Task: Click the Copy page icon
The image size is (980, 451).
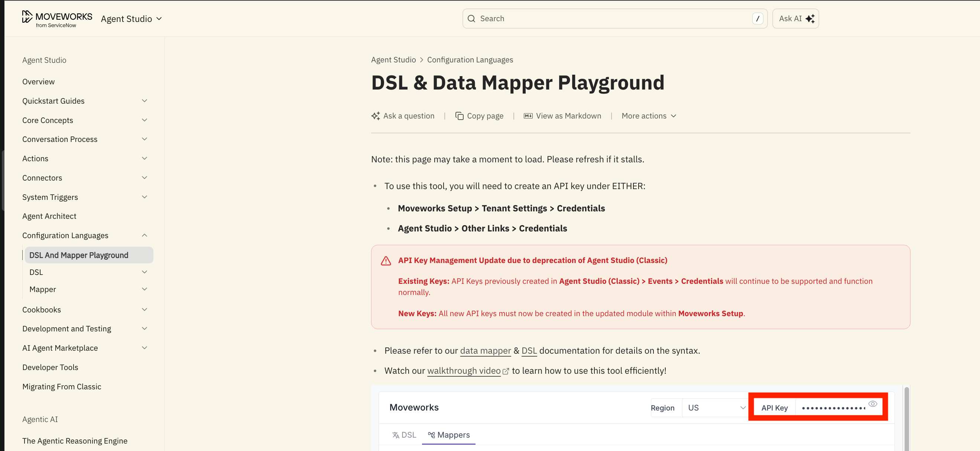Action: point(459,116)
